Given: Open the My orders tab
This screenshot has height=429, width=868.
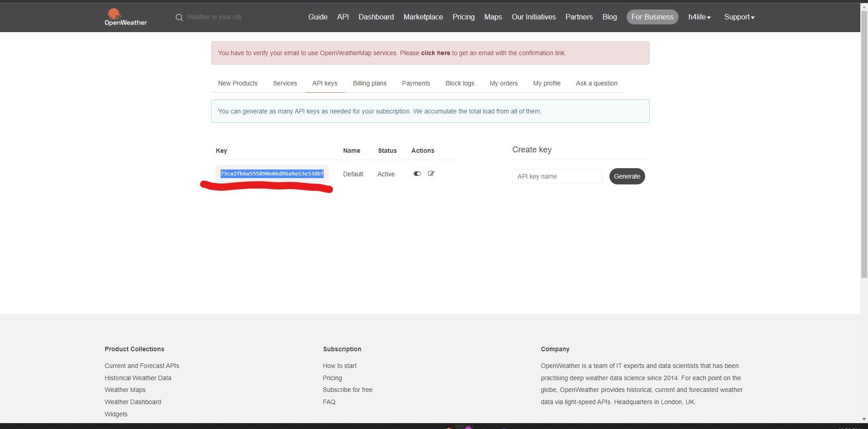Looking at the screenshot, I should point(504,83).
